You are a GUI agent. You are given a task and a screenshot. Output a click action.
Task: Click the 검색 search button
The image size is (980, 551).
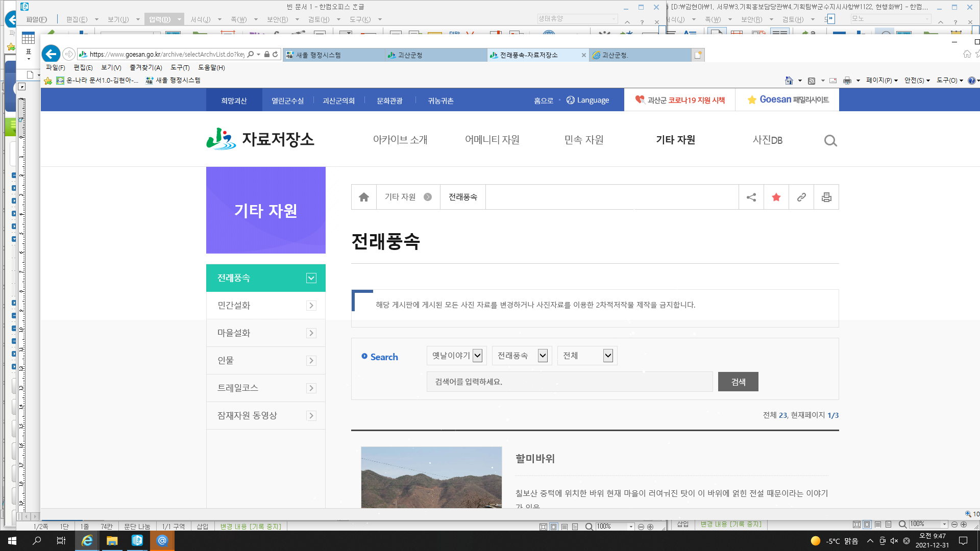click(738, 382)
